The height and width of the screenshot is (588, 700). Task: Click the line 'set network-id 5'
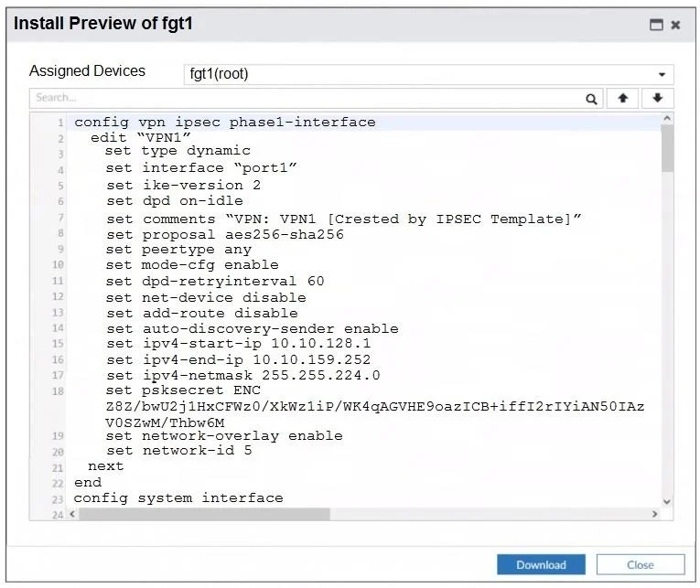[179, 451]
